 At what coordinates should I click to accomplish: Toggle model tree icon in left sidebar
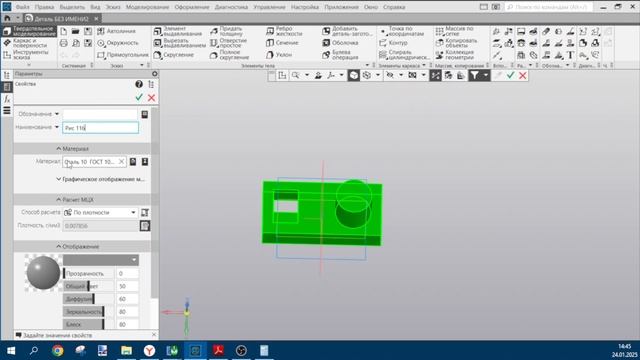click(x=7, y=75)
